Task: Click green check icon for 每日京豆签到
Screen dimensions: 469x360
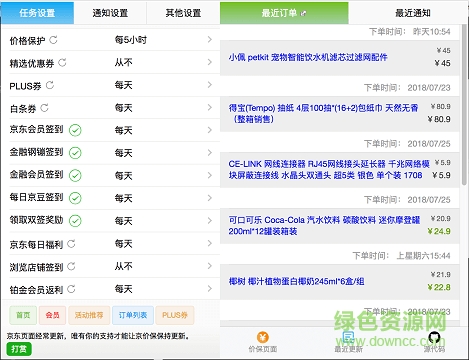Action: tap(75, 198)
